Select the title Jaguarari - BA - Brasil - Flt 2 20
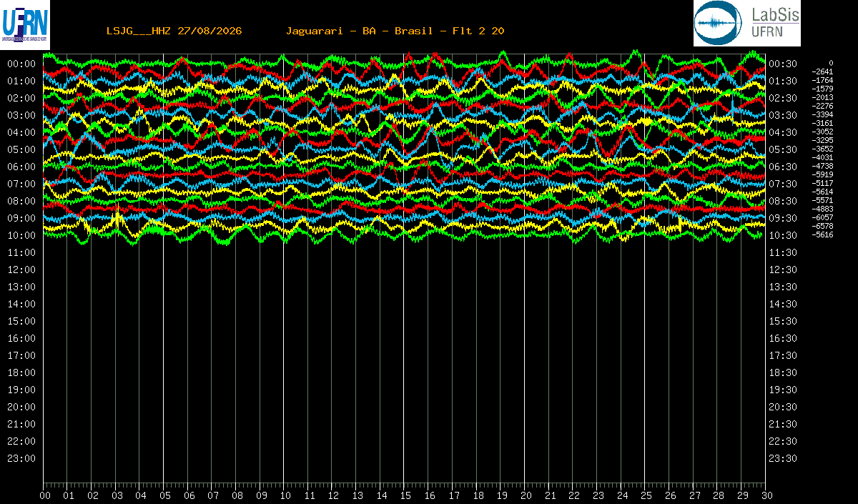Screen dimensions: 858x504 (x=395, y=31)
